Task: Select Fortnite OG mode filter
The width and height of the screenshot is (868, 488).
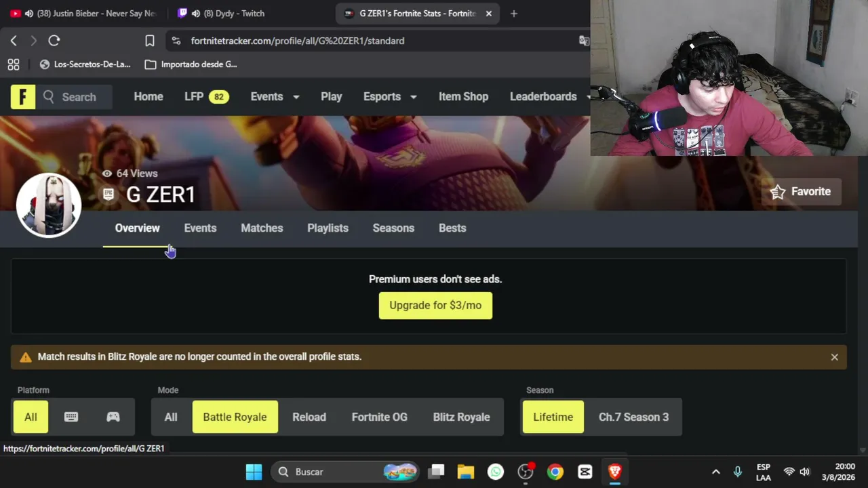Action: tap(380, 417)
